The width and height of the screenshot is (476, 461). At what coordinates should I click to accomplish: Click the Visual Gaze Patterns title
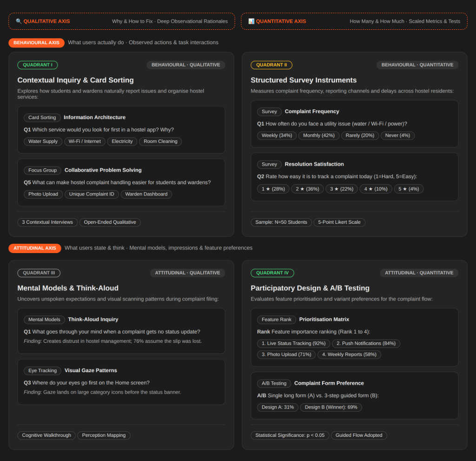91,371
